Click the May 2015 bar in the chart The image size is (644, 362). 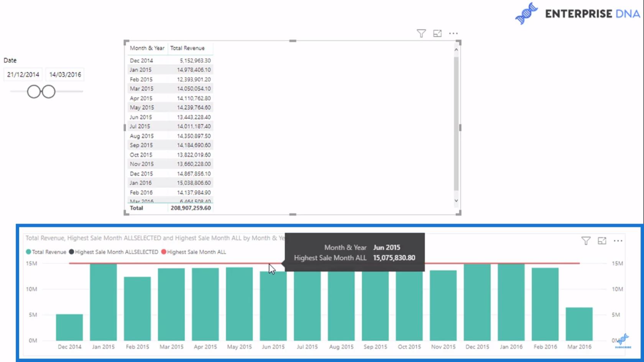[x=239, y=304]
